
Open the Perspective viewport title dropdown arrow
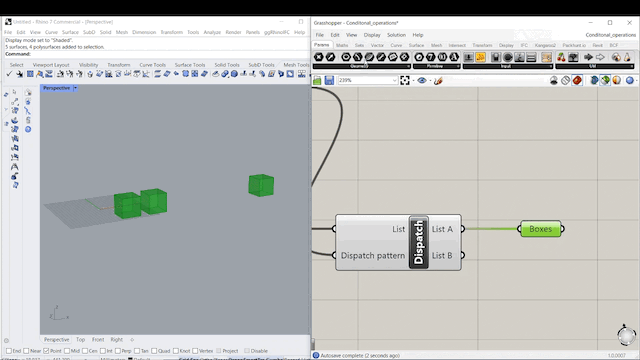click(x=76, y=88)
